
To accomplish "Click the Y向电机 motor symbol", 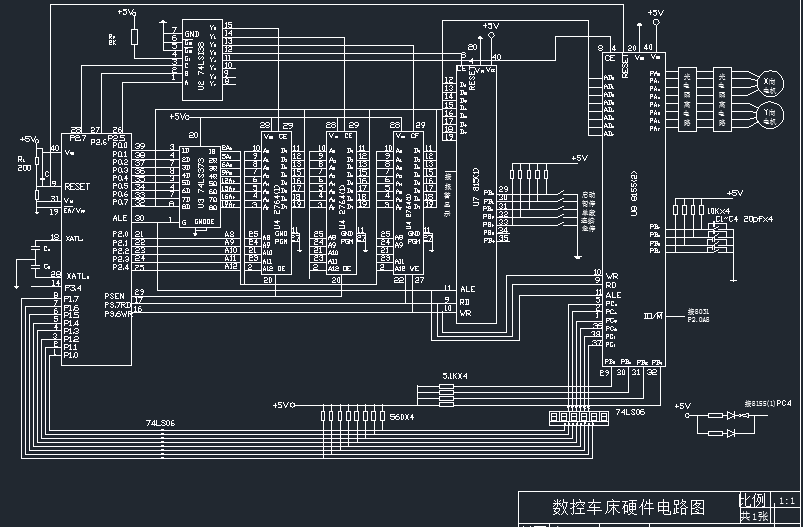I will 769,116.
